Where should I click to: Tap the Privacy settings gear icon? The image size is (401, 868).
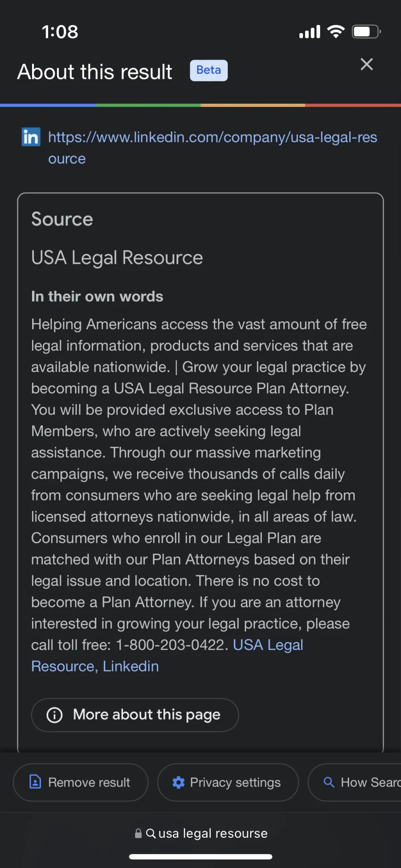pos(179,782)
